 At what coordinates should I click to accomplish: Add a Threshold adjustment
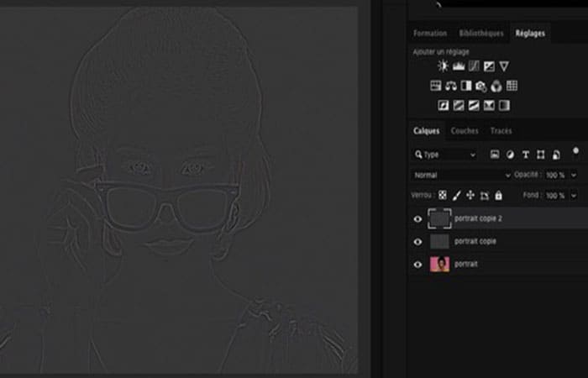(x=474, y=105)
